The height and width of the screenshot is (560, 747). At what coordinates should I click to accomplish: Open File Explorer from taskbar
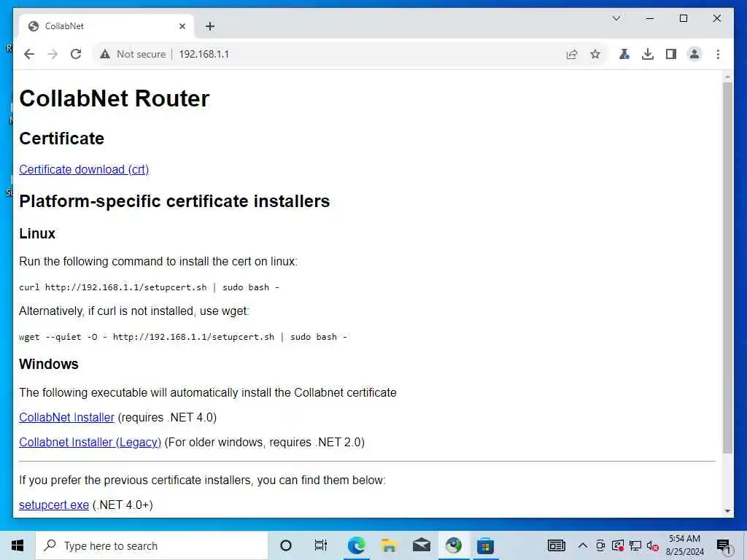(x=389, y=545)
